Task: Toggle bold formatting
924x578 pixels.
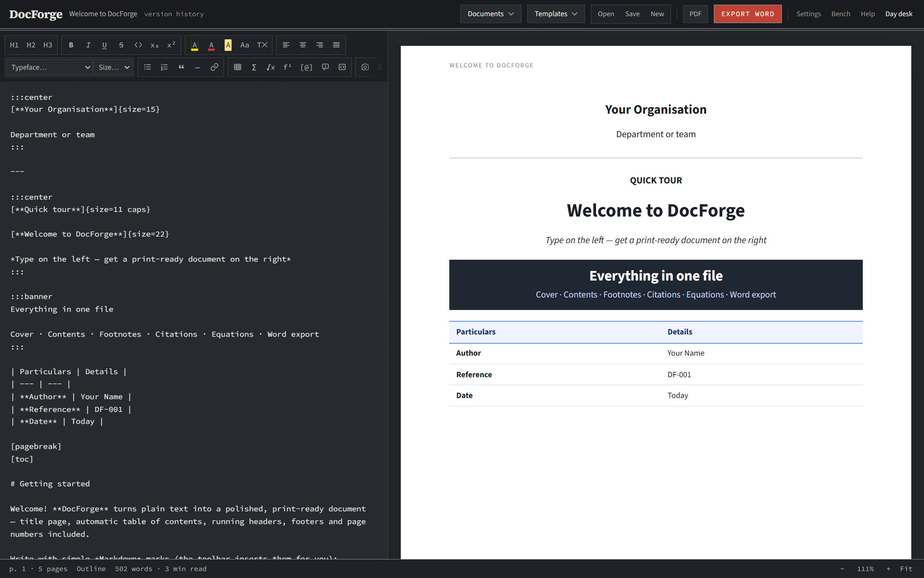Action: [x=71, y=45]
